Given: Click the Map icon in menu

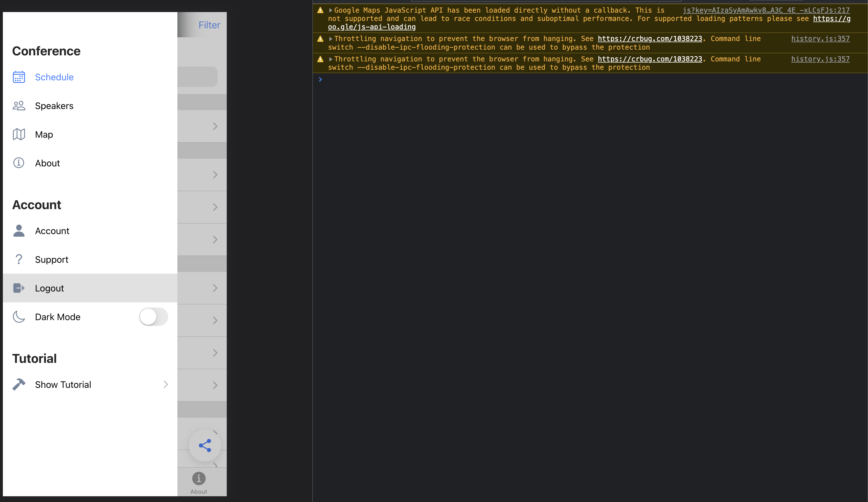Looking at the screenshot, I should pos(19,135).
